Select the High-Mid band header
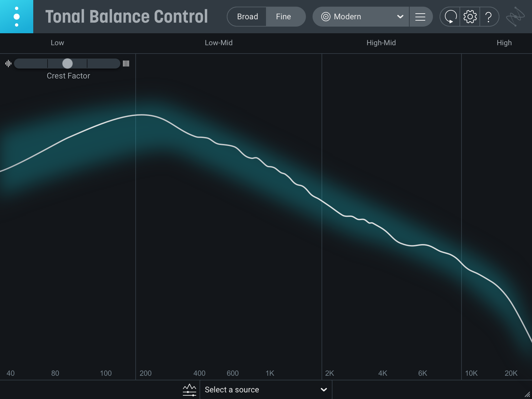This screenshot has height=399, width=532. point(381,43)
